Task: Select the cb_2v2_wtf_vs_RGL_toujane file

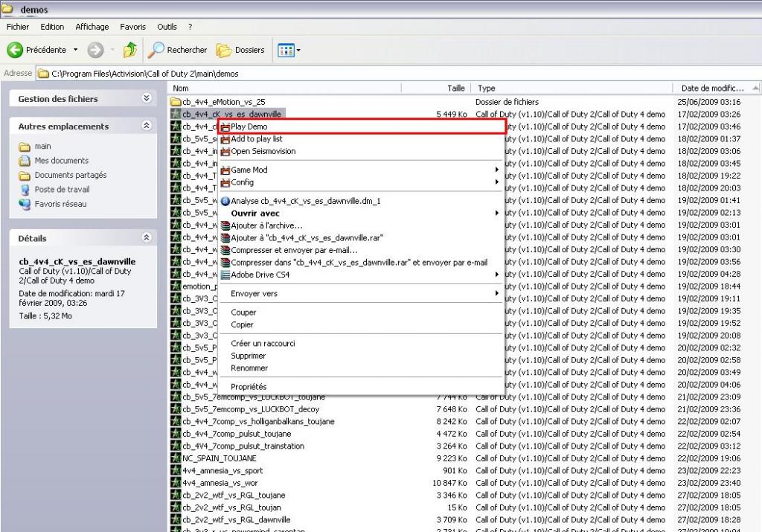Action: click(x=234, y=495)
